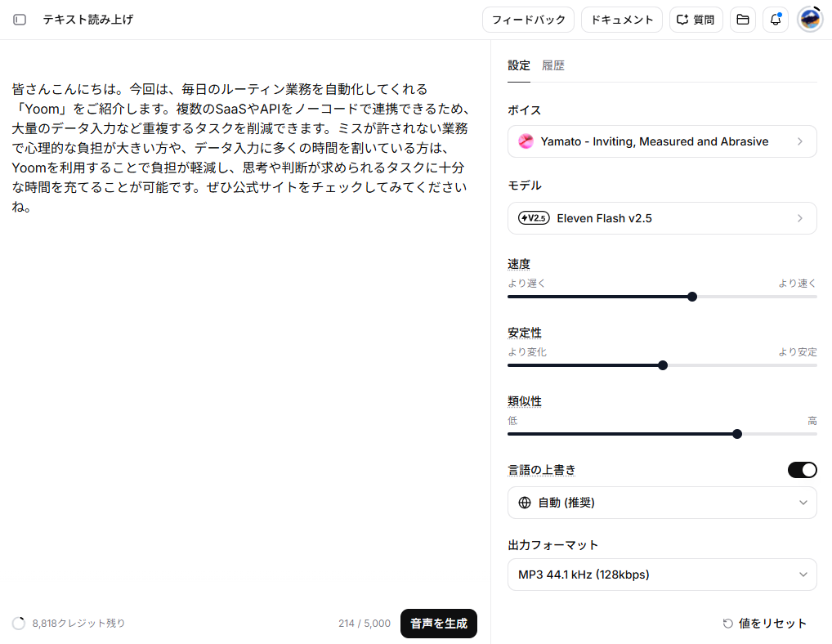Open the folder icon in header
This screenshot has width=832, height=644.
[743, 20]
